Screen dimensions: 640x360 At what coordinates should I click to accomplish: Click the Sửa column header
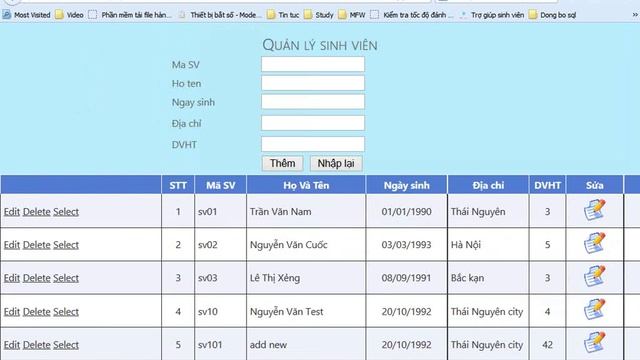point(595,185)
